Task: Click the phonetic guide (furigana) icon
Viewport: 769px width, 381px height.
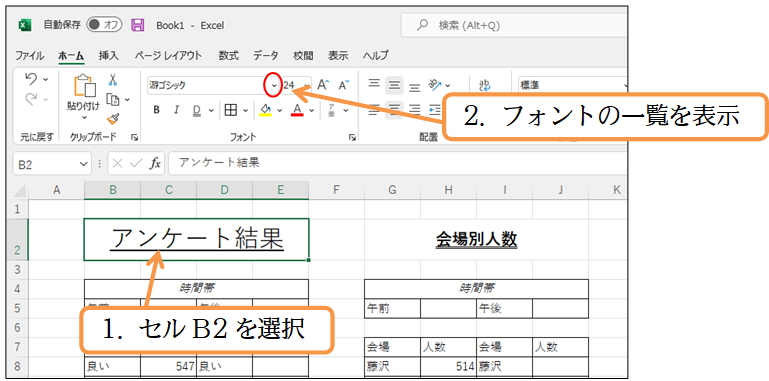Action: pos(332,110)
